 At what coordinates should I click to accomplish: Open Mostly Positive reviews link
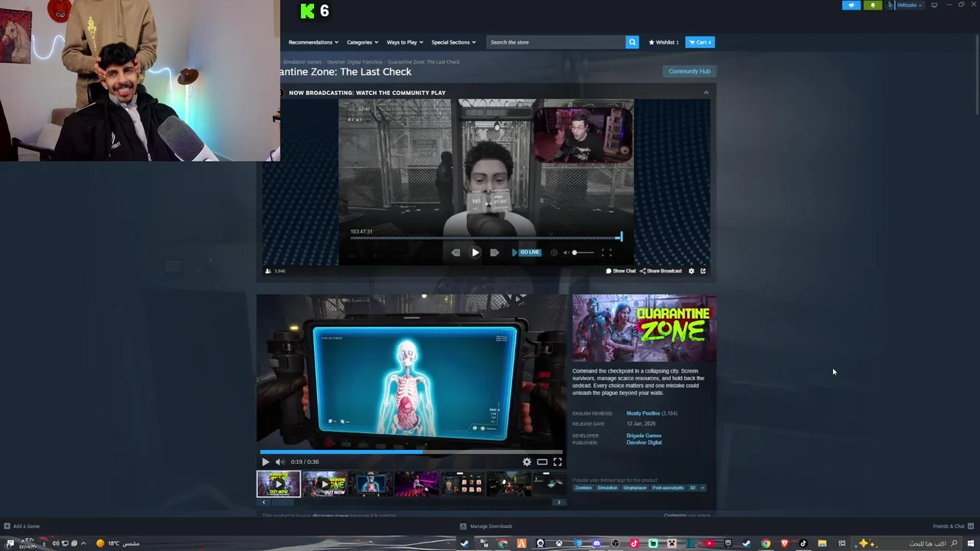click(643, 413)
